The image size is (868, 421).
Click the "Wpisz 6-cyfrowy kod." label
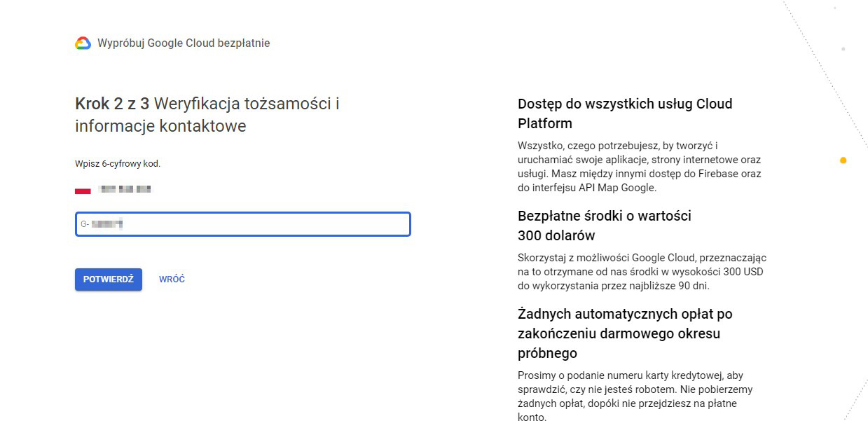118,164
